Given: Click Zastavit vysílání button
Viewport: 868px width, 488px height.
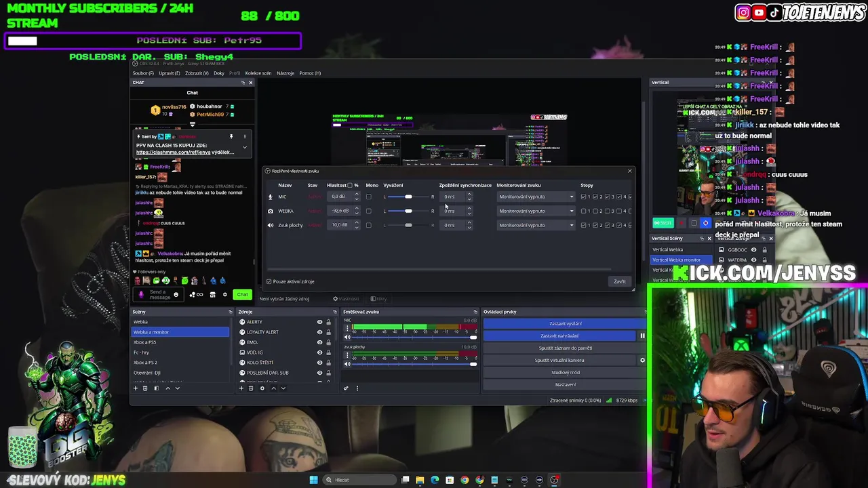Looking at the screenshot, I should point(565,323).
